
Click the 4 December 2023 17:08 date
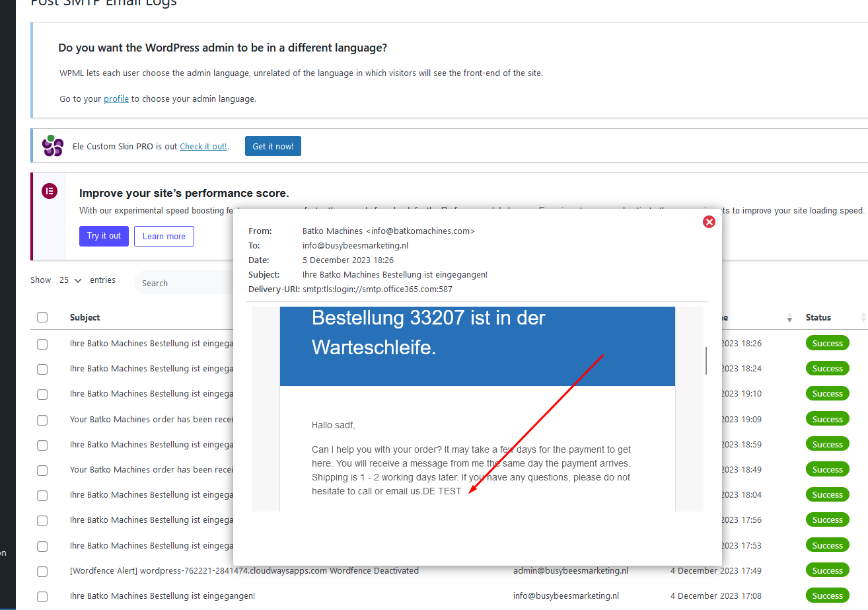[716, 595]
